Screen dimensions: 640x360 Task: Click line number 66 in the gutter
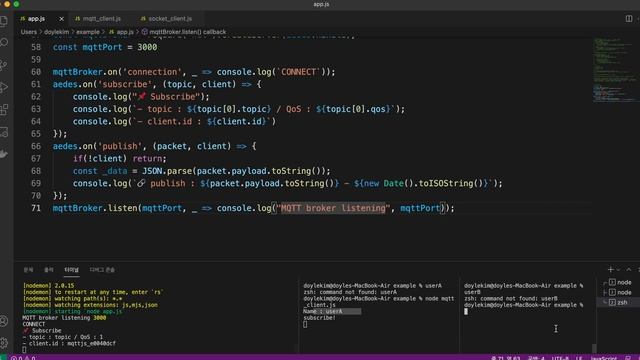click(x=36, y=146)
